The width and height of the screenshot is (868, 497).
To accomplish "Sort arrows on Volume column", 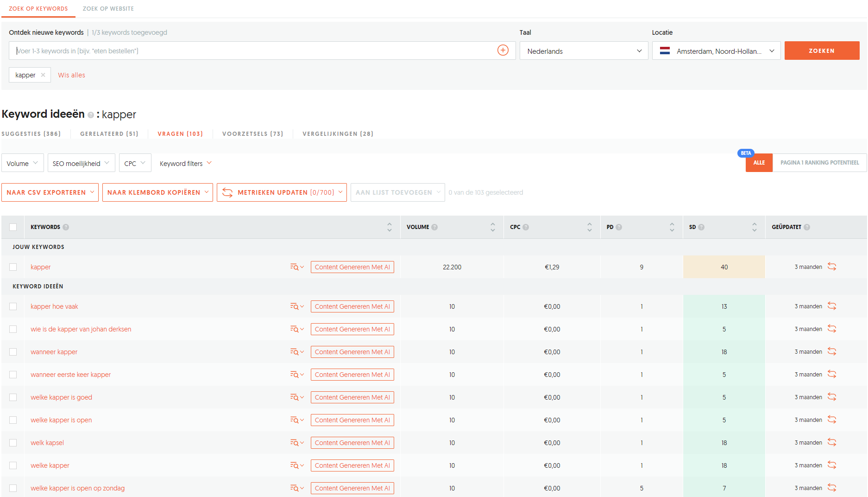I will (493, 227).
